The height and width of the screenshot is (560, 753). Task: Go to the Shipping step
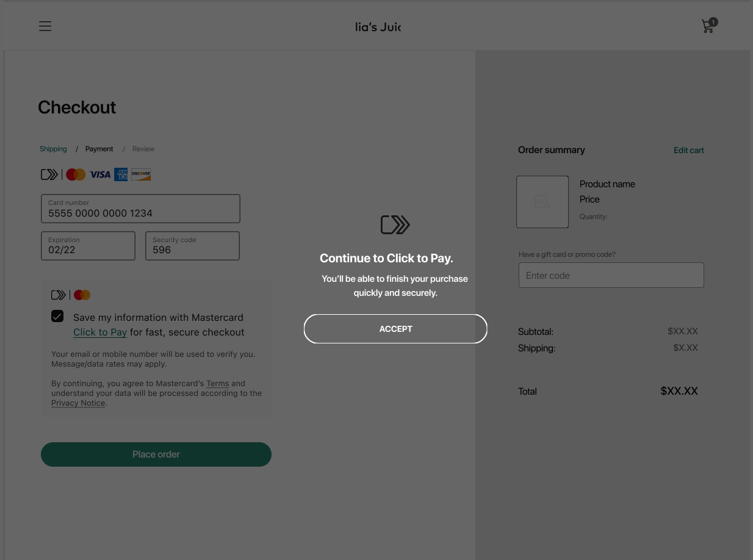53,149
